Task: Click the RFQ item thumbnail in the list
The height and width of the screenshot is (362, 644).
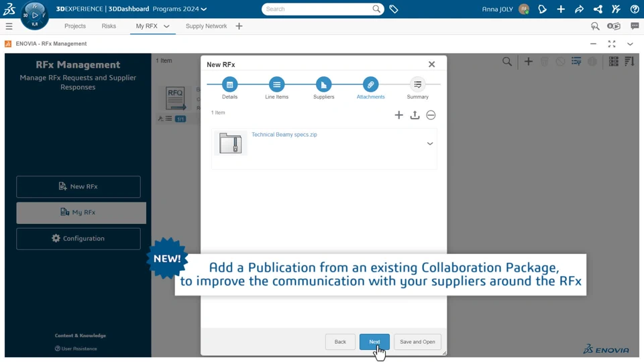Action: [x=175, y=99]
